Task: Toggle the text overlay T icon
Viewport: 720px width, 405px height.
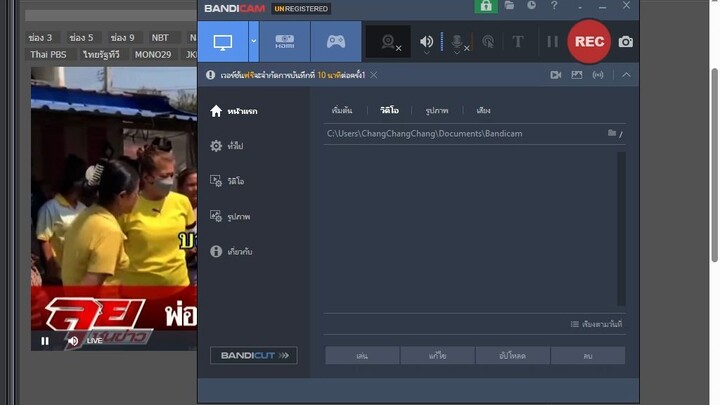Action: click(518, 42)
